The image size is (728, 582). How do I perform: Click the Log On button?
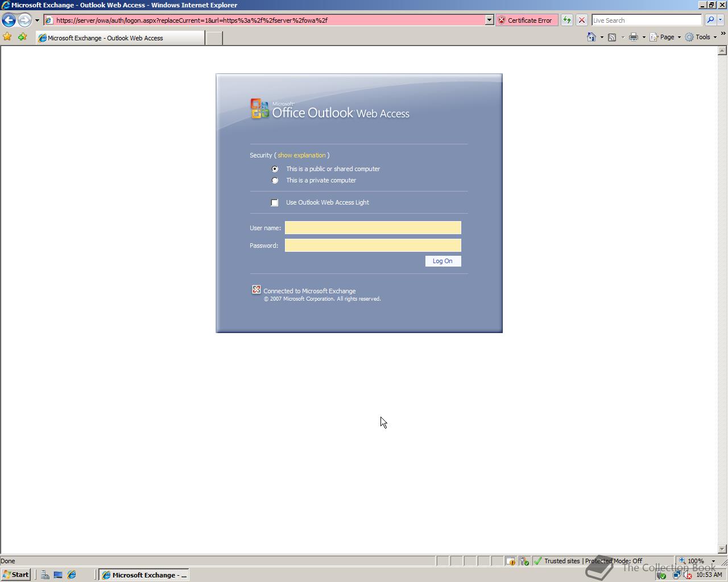point(443,261)
